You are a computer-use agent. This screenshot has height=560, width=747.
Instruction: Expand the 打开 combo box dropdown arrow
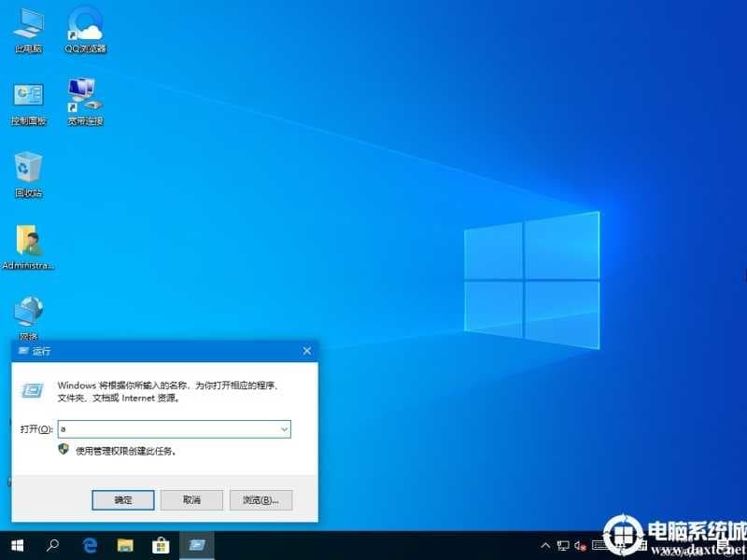click(x=285, y=429)
